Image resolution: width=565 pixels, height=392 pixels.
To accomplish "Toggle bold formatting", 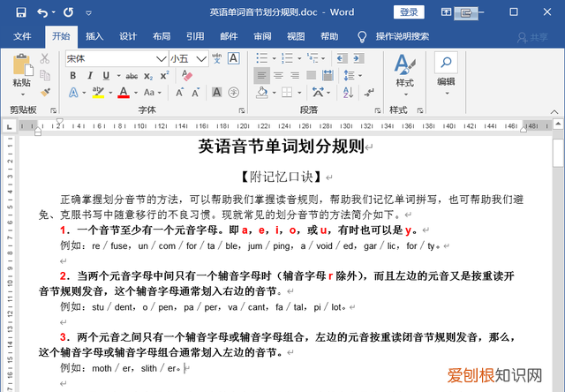I will point(73,76).
